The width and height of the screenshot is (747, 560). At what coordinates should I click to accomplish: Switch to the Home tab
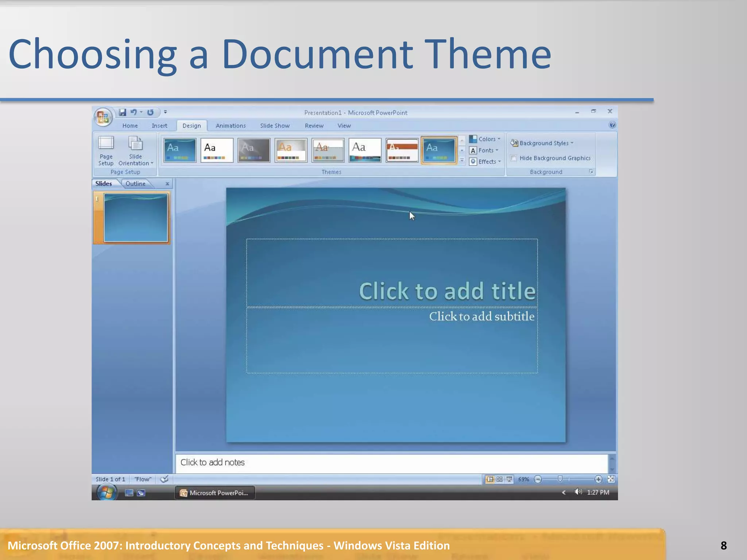pyautogui.click(x=130, y=126)
